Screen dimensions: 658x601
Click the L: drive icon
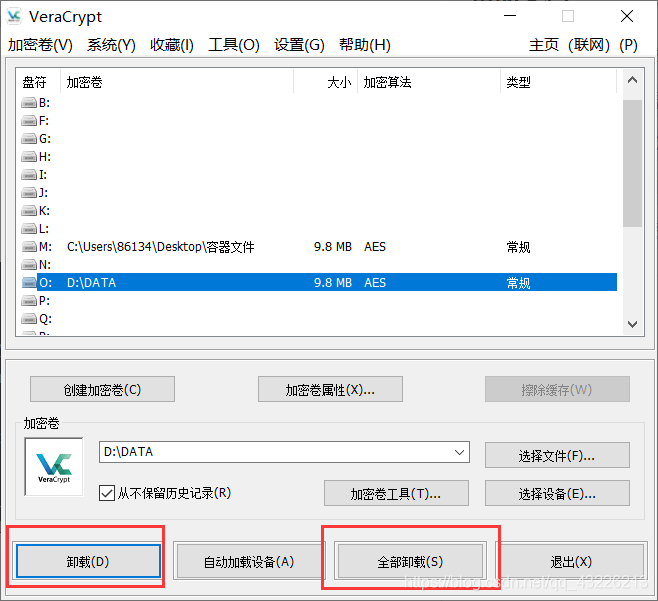(29, 229)
